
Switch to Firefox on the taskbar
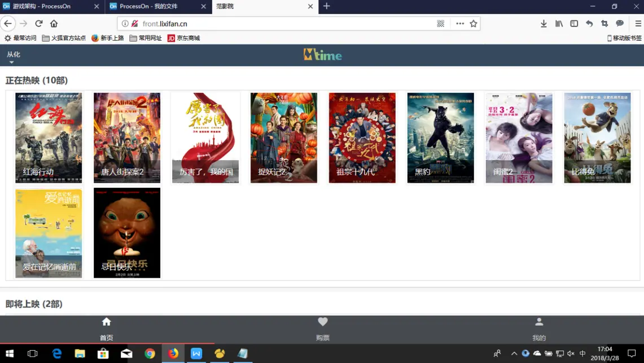[173, 353]
